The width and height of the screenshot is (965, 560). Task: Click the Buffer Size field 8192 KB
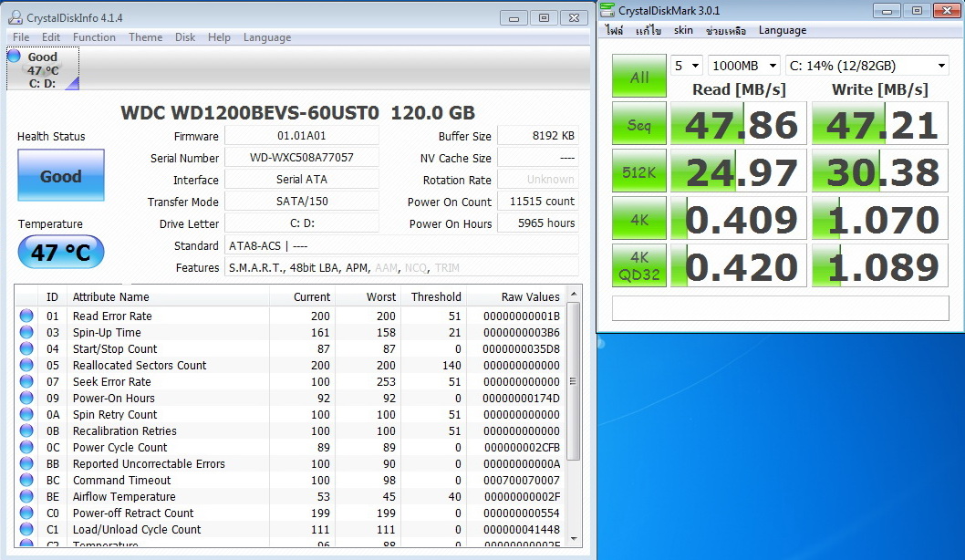[538, 135]
